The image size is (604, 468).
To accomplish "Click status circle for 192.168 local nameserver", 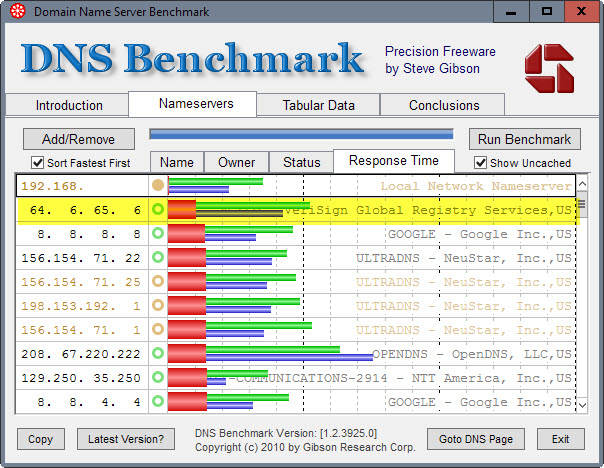I will click(158, 185).
